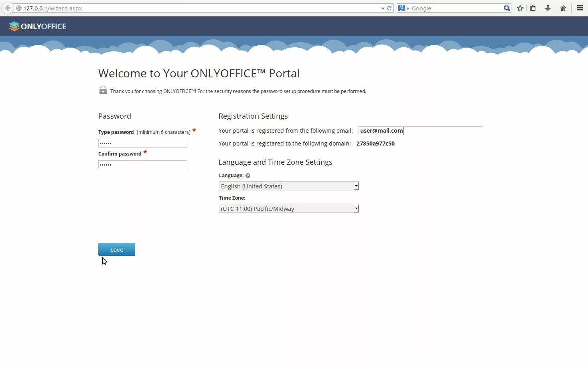This screenshot has height=368, width=588.
Task: Open the Time Zone dropdown
Action: [289, 208]
